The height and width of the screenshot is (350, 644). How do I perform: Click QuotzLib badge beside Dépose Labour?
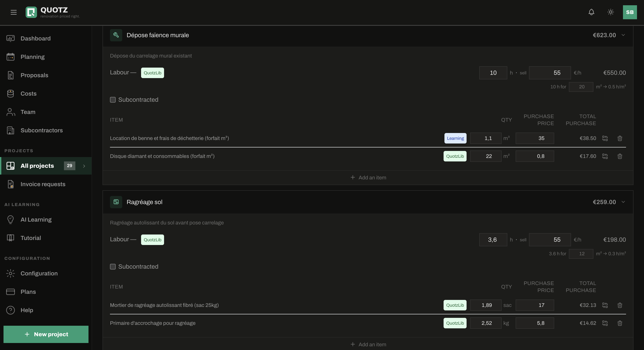click(x=152, y=73)
